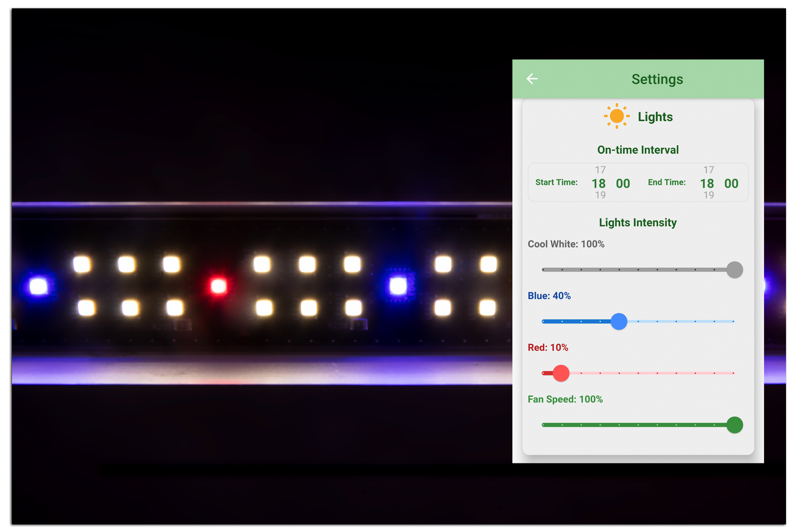Click the End Time hour value 18

[707, 183]
